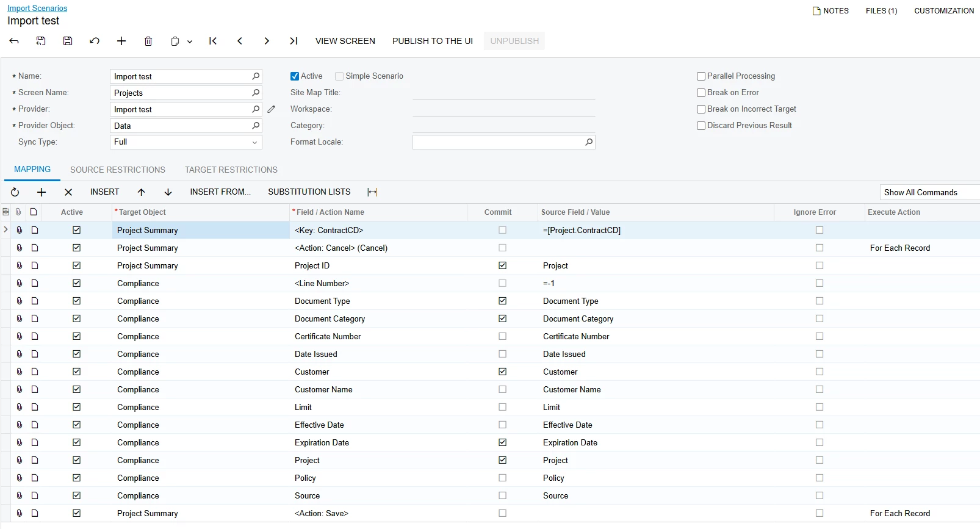
Task: Click the Workspace field
Action: (x=504, y=109)
